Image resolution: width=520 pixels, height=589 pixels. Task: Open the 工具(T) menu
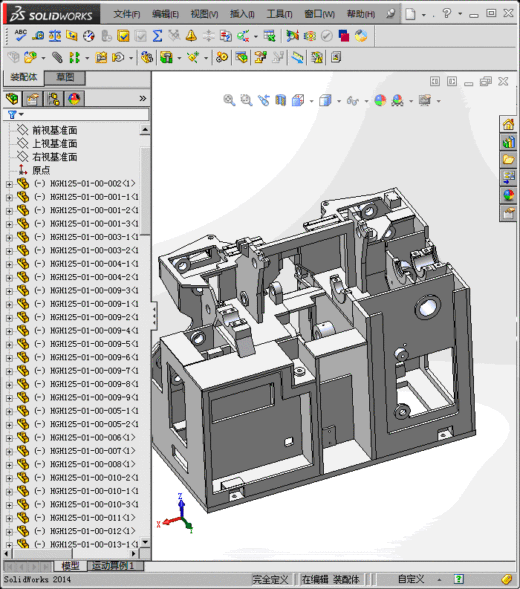pyautogui.click(x=279, y=14)
